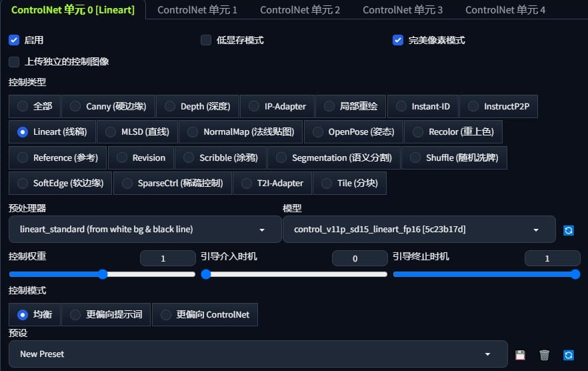The height and width of the screenshot is (371, 588).
Task: Refresh presets icon next to trash can
Action: click(569, 355)
